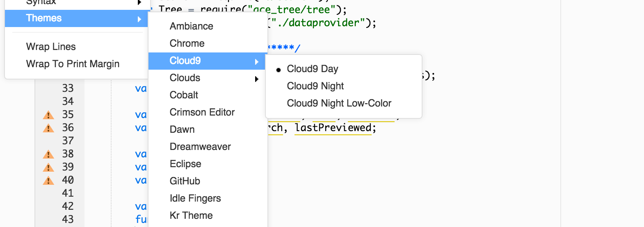The height and width of the screenshot is (227, 644).
Task: Click the warning icon on line 38
Action: (48, 154)
